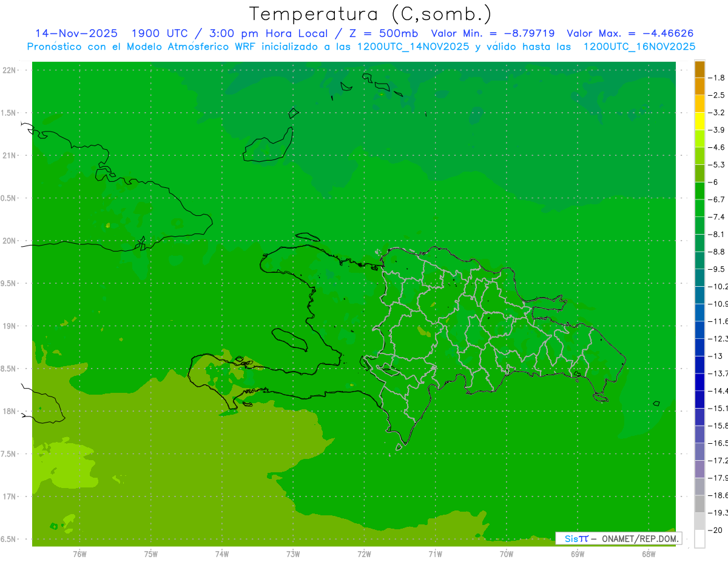Click the '22N' latitude axis label
The image size is (728, 562).
(9, 70)
